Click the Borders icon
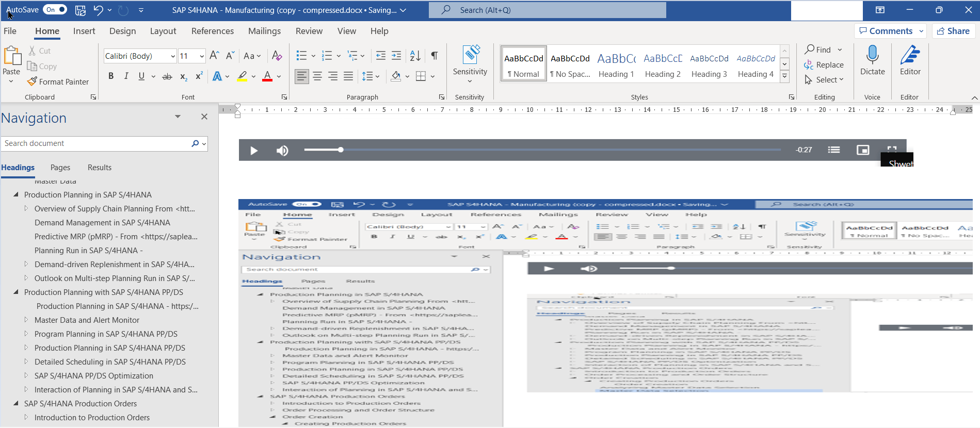This screenshot has width=980, height=428. point(421,76)
